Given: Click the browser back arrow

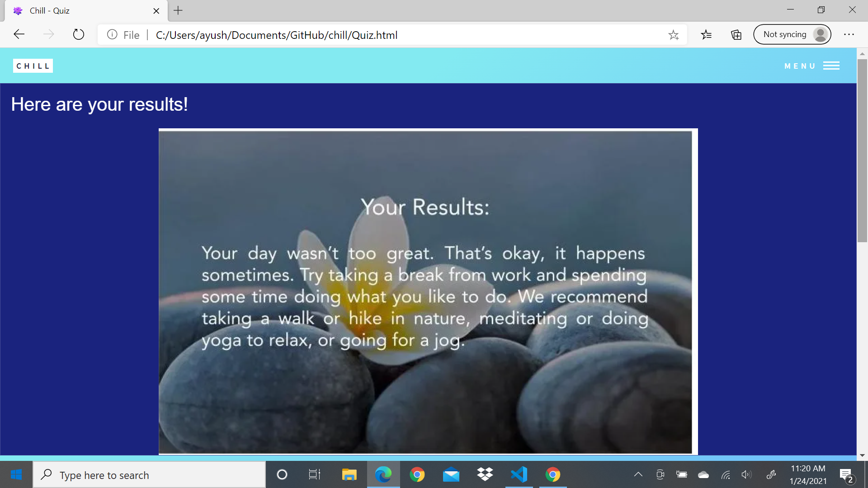Looking at the screenshot, I should (x=19, y=34).
